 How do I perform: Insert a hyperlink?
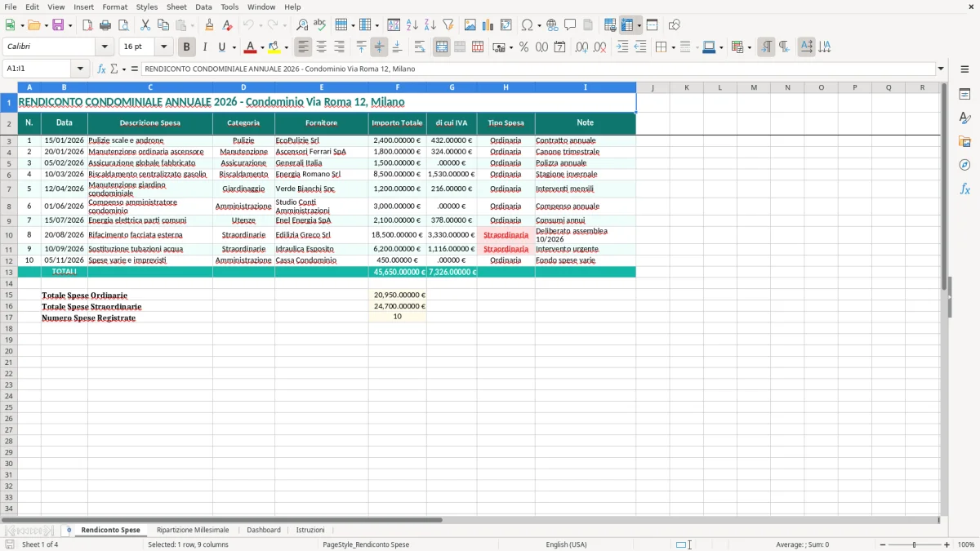(552, 25)
